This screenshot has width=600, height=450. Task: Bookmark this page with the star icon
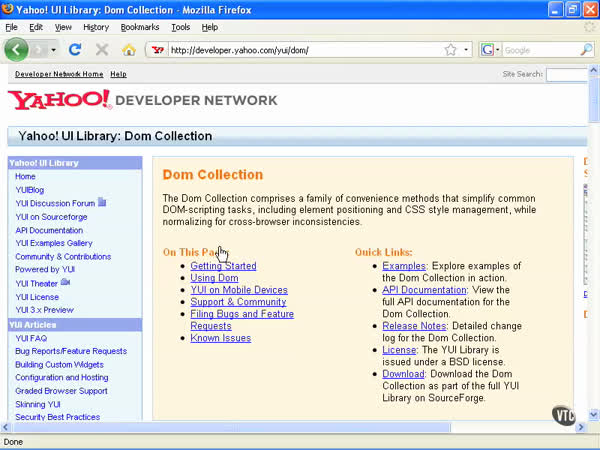coord(450,49)
